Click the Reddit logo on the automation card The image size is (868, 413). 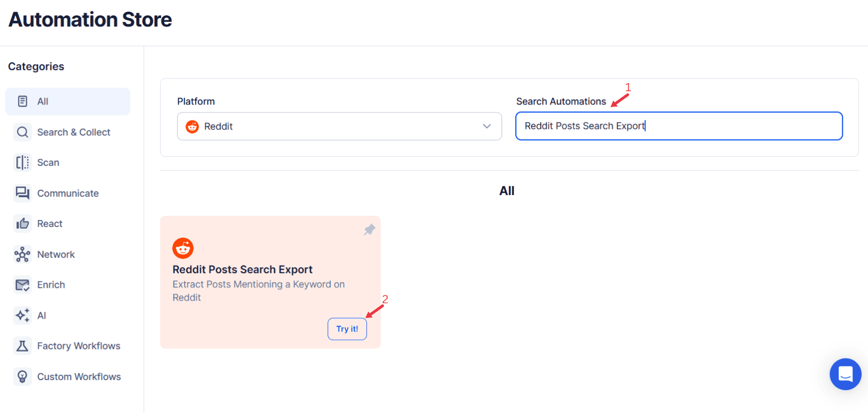tap(183, 248)
